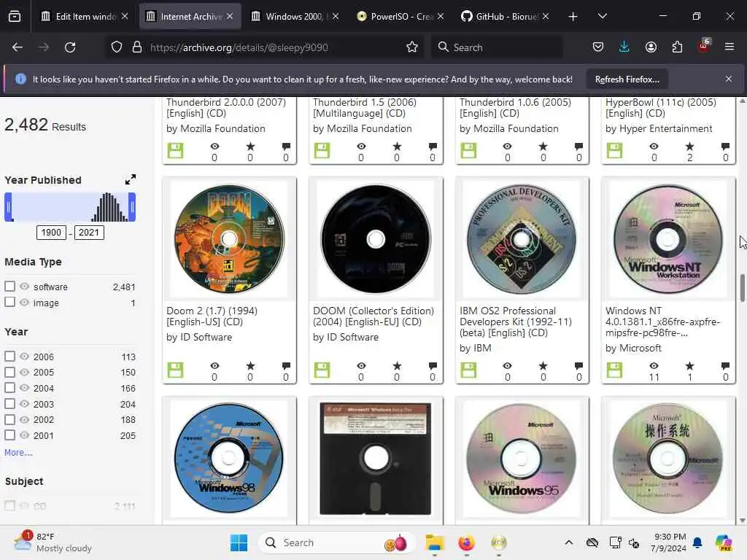Save page to Pocket
Image resolution: width=747 pixels, height=560 pixels.
coord(598,47)
